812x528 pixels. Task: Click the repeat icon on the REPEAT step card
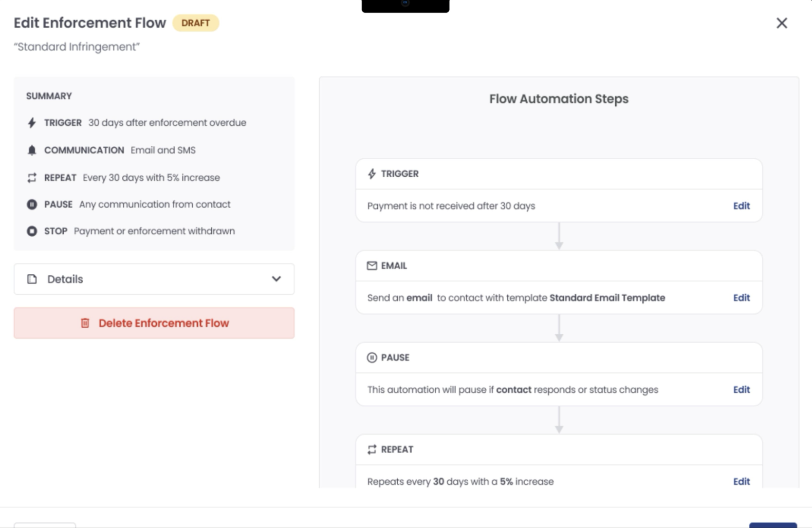pos(371,449)
